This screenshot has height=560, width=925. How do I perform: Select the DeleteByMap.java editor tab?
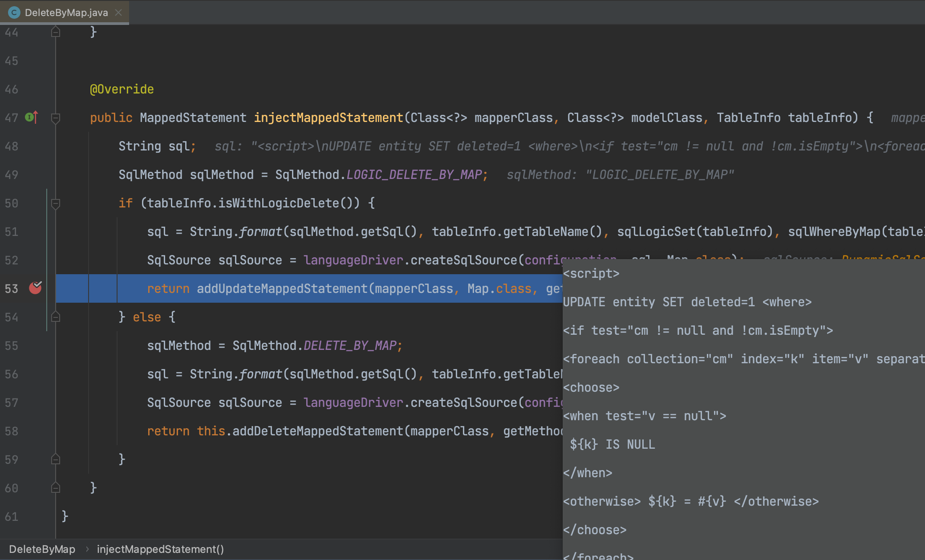pyautogui.click(x=66, y=12)
